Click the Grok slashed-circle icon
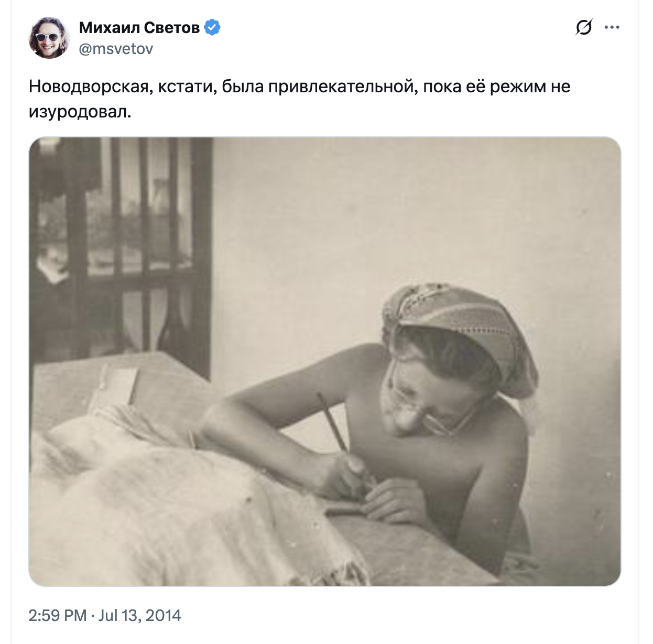 pos(583,27)
